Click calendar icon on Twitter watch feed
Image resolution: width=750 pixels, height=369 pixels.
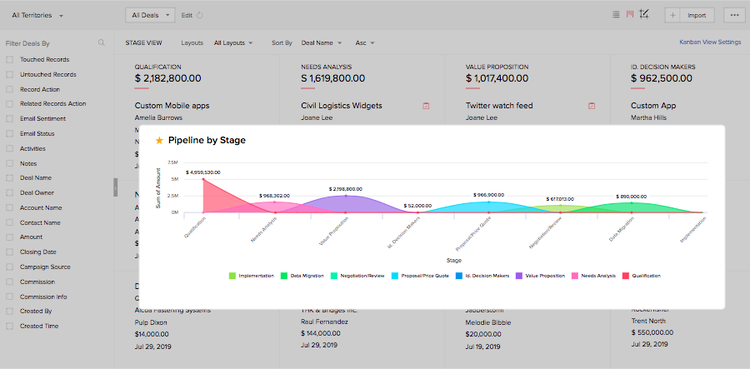click(592, 106)
